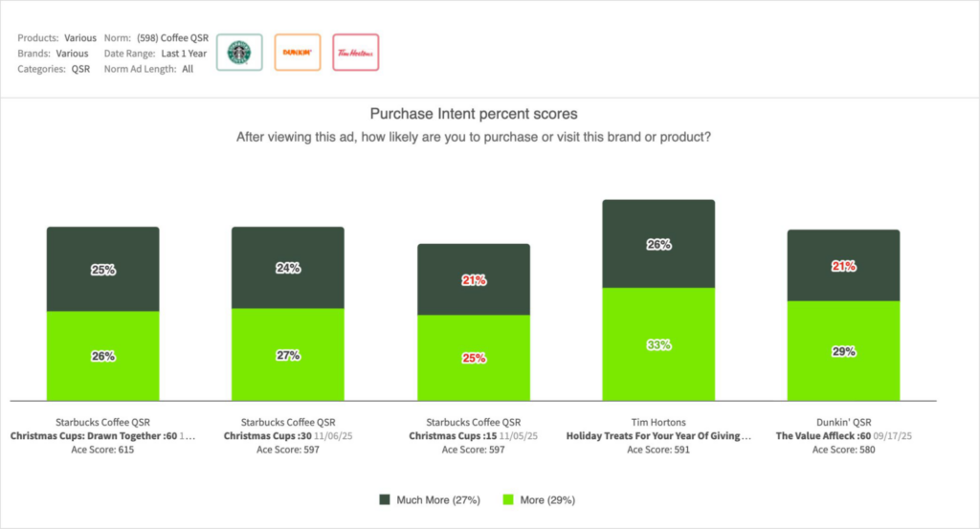Open the Holiday Treats For Your Year Of Giving ad
This screenshot has height=529, width=980.
click(655, 436)
